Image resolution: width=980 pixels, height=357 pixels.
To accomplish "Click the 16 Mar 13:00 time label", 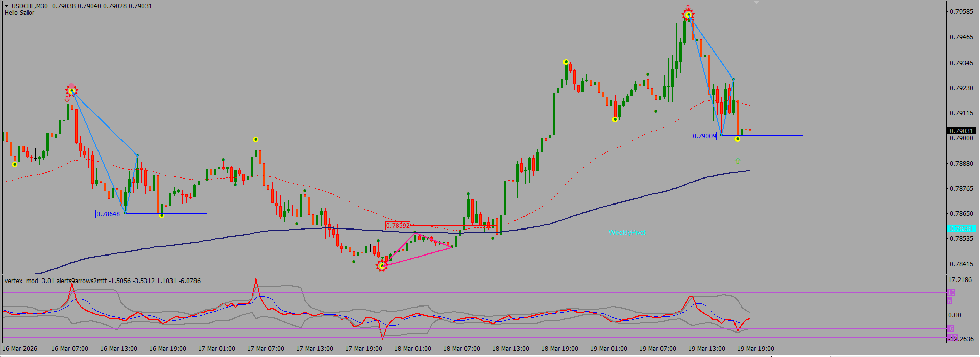I will [x=118, y=349].
